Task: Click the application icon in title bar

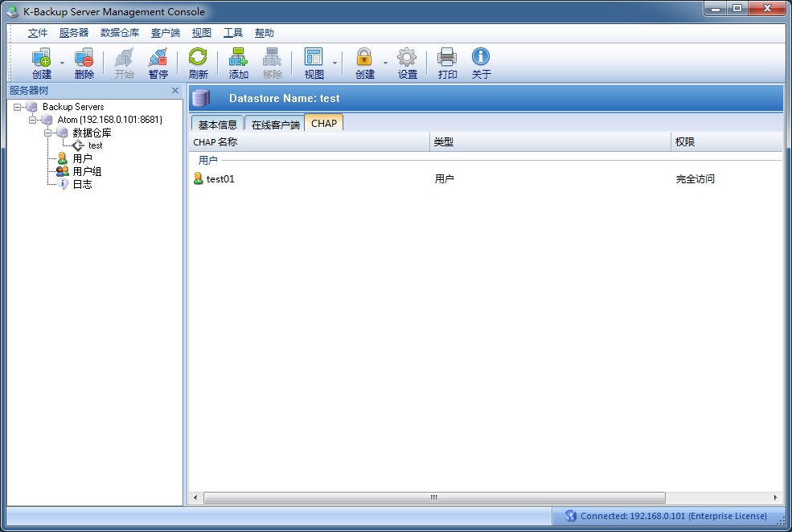Action: pyautogui.click(x=13, y=11)
